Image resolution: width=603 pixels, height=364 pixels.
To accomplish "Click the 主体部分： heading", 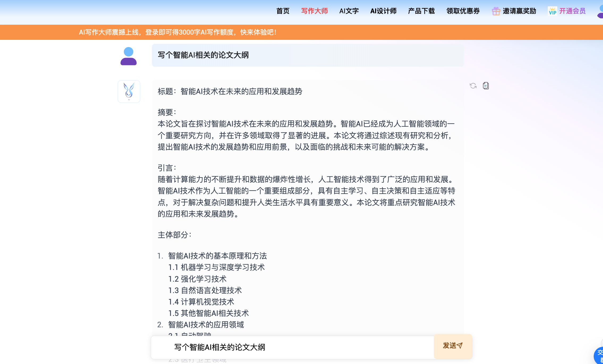I will (175, 235).
